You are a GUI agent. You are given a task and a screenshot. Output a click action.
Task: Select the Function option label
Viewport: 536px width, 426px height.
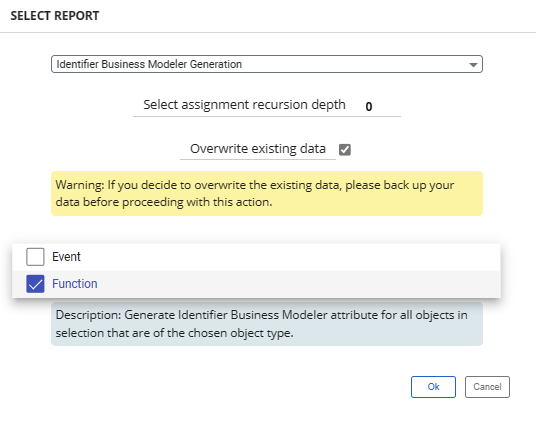[75, 284]
